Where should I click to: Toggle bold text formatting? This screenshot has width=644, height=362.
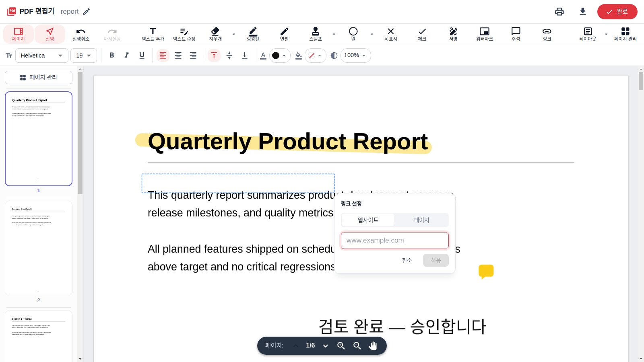pos(112,56)
